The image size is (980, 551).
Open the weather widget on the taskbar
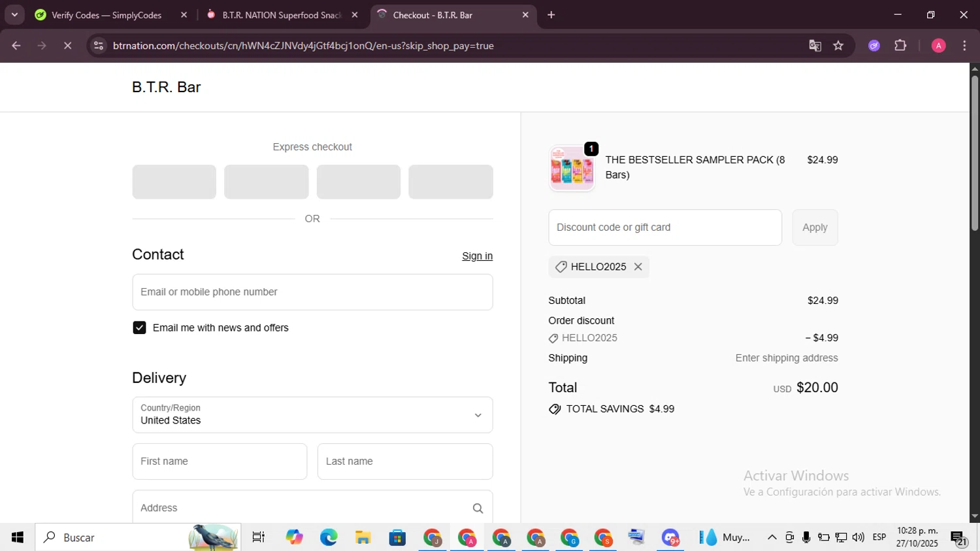click(x=724, y=537)
